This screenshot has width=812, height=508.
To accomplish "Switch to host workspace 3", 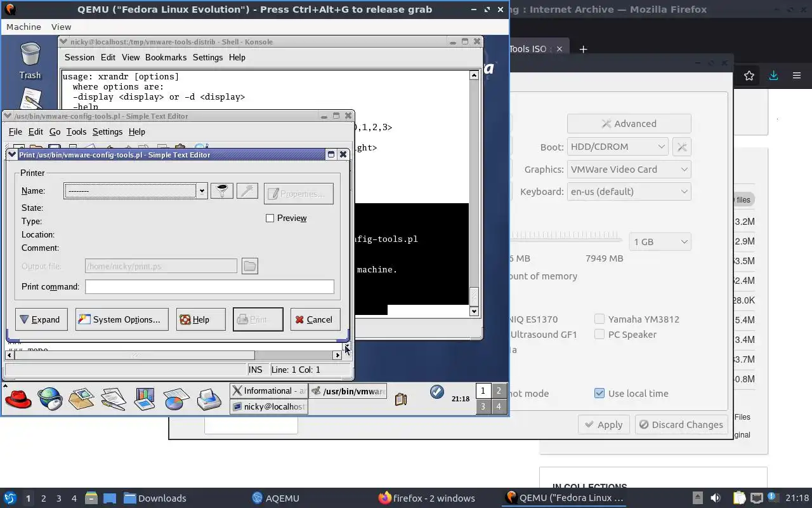I will [59, 498].
